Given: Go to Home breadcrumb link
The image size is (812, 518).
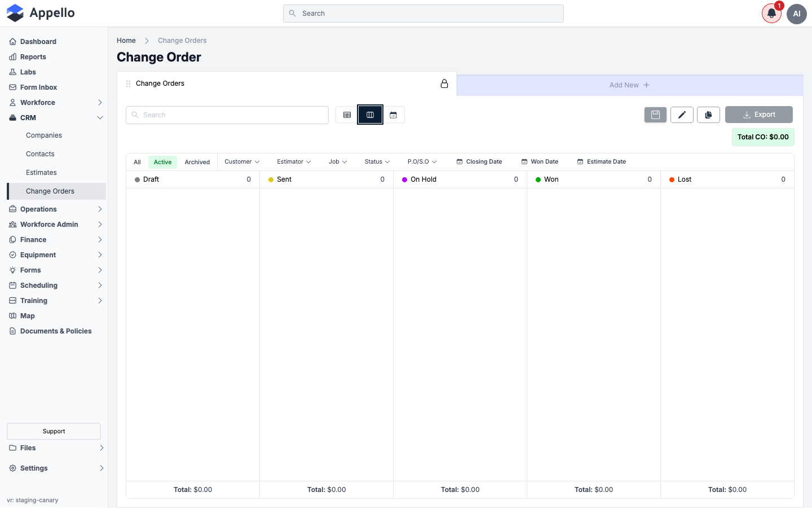Looking at the screenshot, I should tap(126, 41).
